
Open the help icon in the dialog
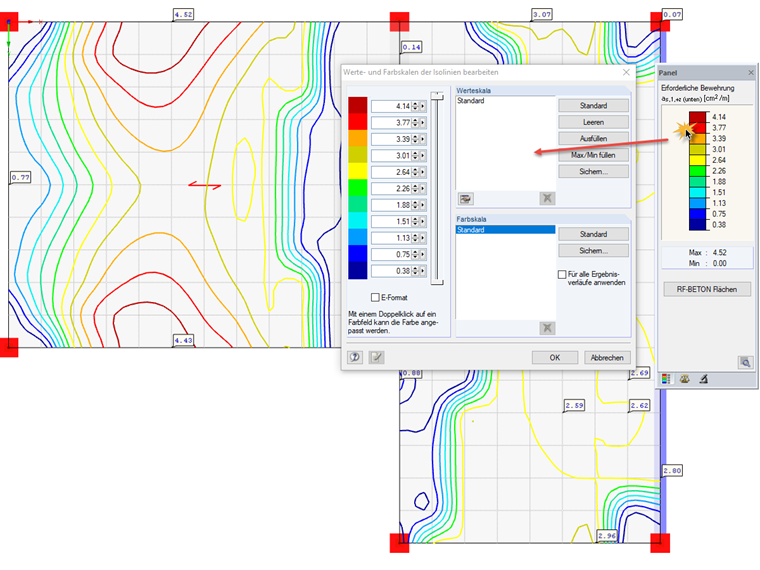[x=355, y=357]
